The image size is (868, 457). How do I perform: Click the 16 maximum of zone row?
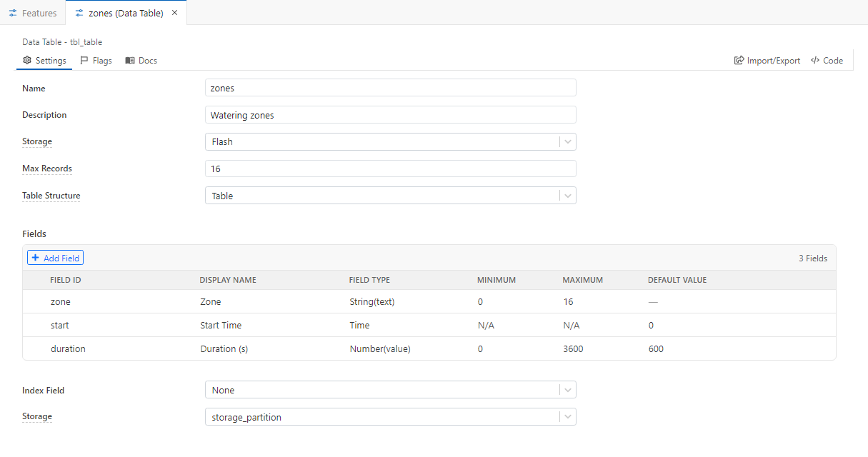click(x=568, y=302)
